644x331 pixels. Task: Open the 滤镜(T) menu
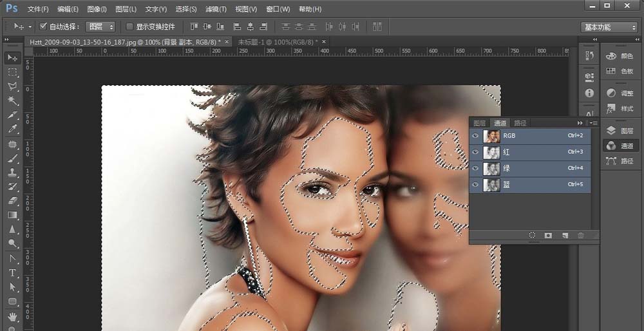(x=216, y=9)
